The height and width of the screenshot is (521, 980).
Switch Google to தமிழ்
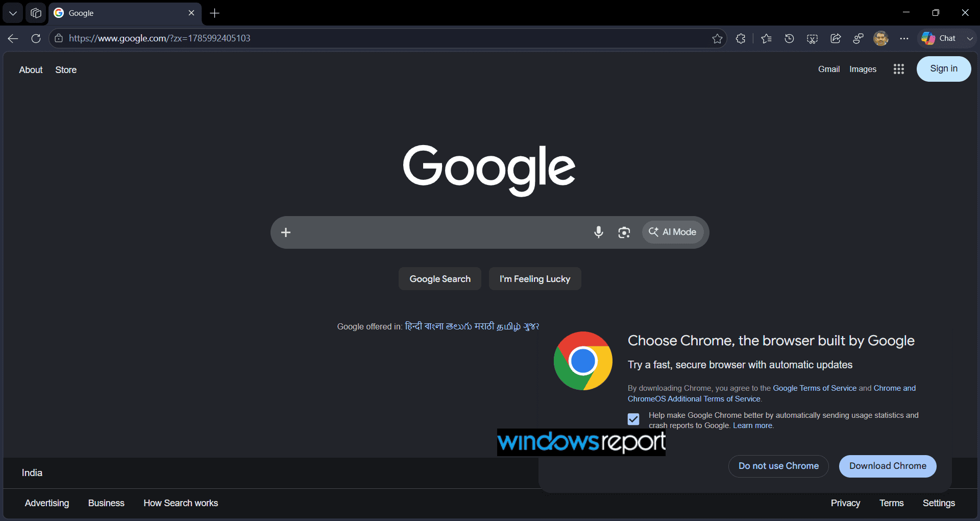coord(509,326)
